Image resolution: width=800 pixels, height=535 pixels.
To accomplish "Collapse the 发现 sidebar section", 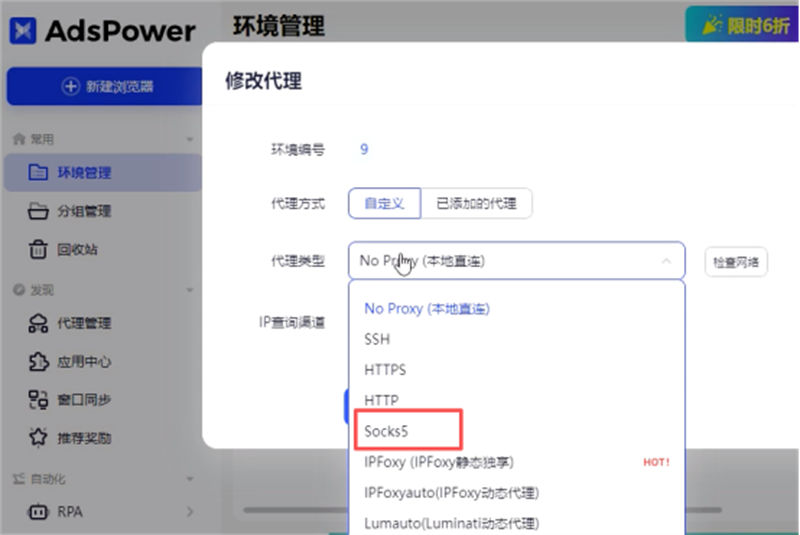I will coord(190,290).
